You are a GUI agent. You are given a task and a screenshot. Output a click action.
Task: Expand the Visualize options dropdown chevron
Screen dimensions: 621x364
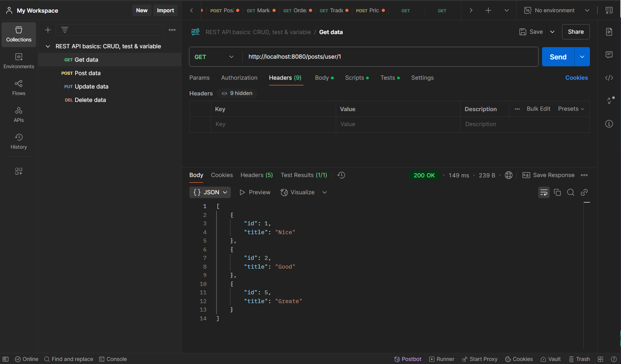coord(325,192)
